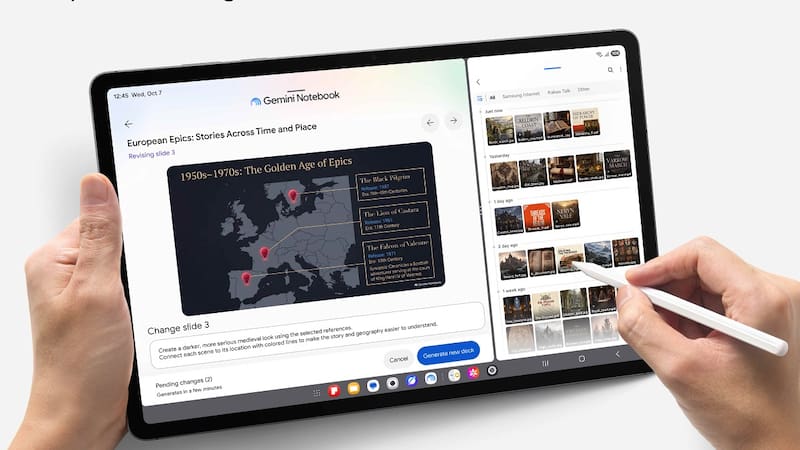800x450 pixels.
Task: Open Pending changes (2)
Action: (x=184, y=382)
